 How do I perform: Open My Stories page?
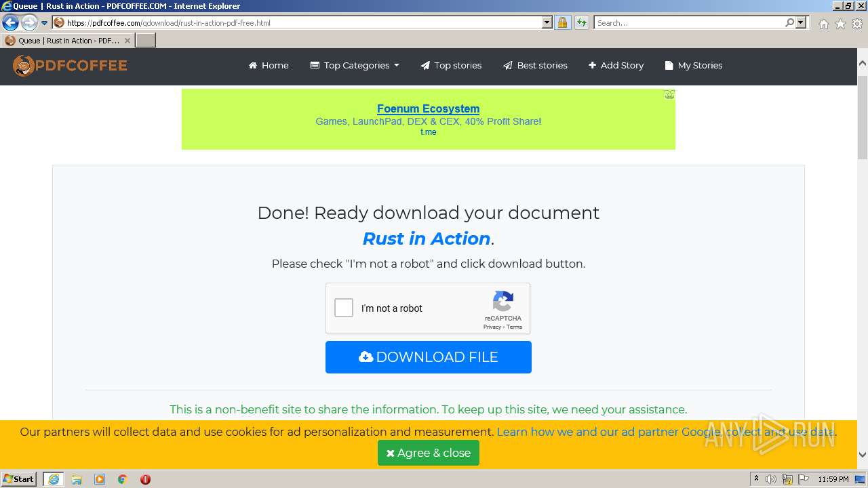click(694, 66)
